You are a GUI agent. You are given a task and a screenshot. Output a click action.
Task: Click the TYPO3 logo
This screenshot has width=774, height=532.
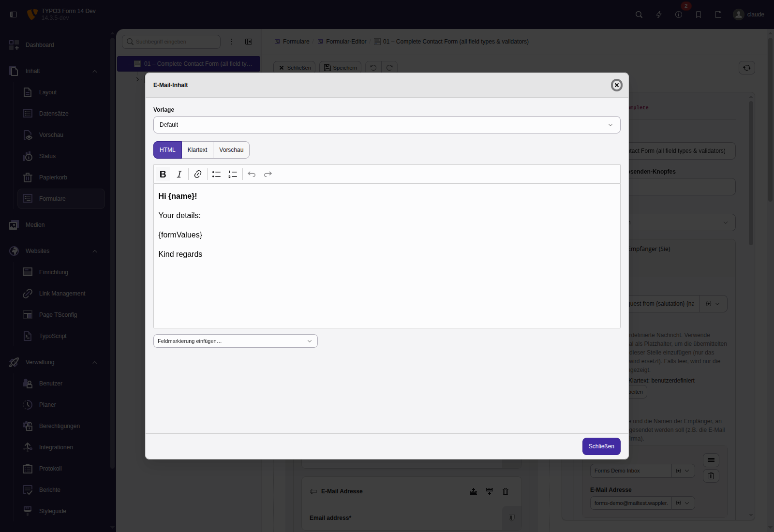point(32,15)
